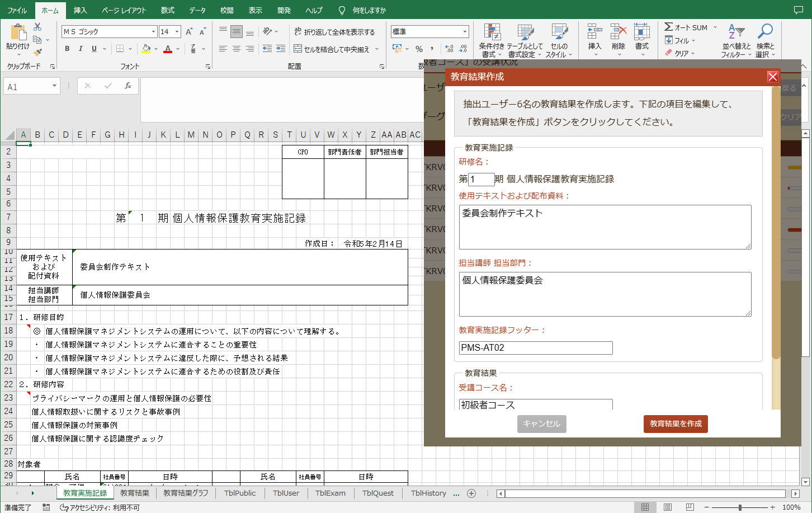Apply comma style format
This screenshot has height=513, width=812.
tap(433, 49)
